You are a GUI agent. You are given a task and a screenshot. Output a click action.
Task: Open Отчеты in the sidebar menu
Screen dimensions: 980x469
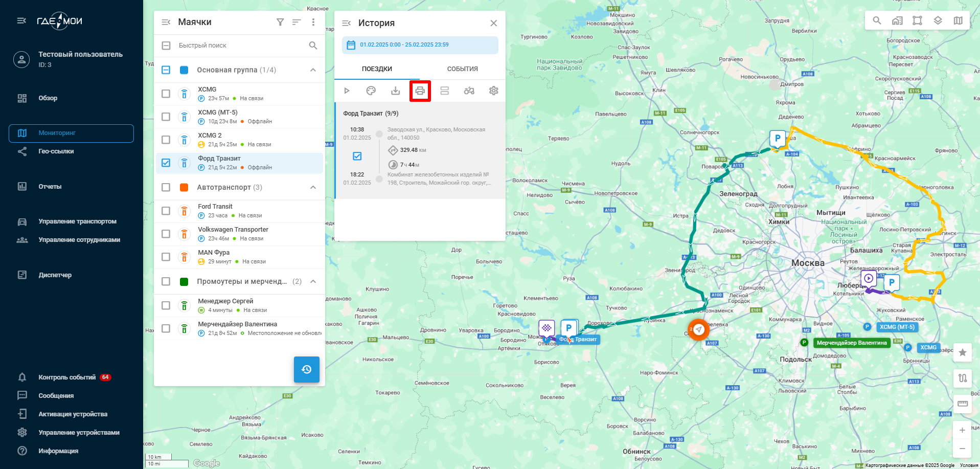pos(50,187)
